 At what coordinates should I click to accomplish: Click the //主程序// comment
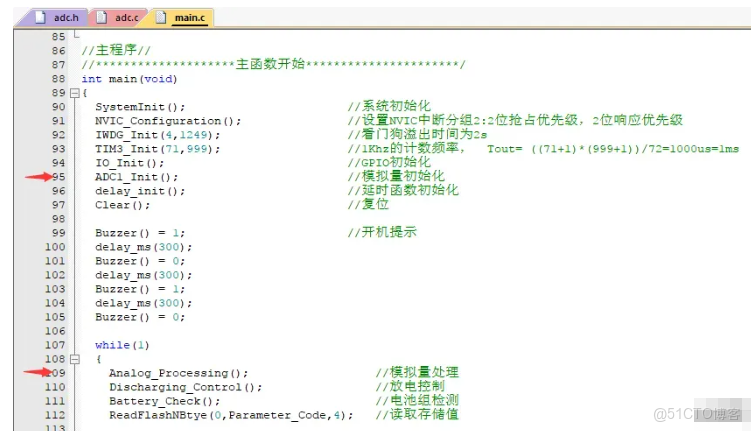point(116,50)
